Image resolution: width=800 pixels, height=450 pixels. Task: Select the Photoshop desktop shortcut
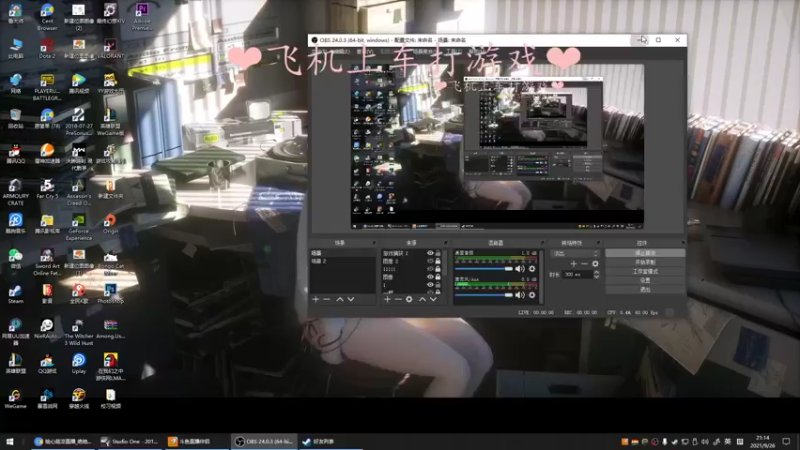point(110,294)
